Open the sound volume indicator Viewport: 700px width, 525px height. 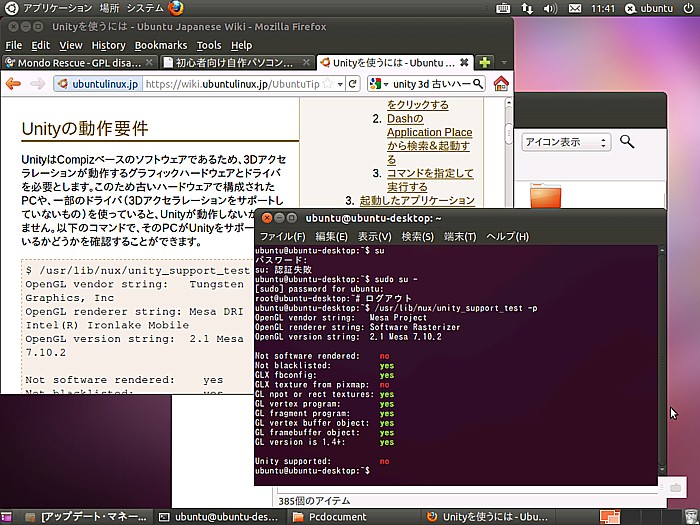click(x=550, y=8)
